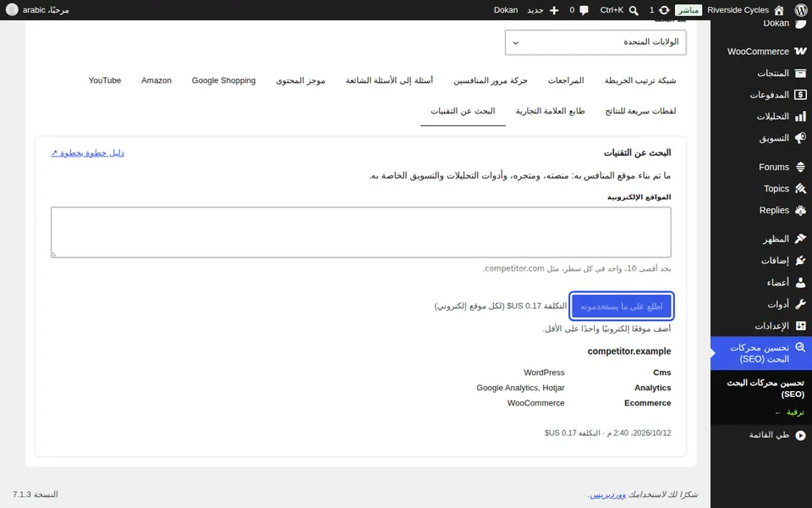Image resolution: width=812 pixels, height=508 pixels.
Task: Switch to the Google Shopping tab
Action: pyautogui.click(x=223, y=80)
